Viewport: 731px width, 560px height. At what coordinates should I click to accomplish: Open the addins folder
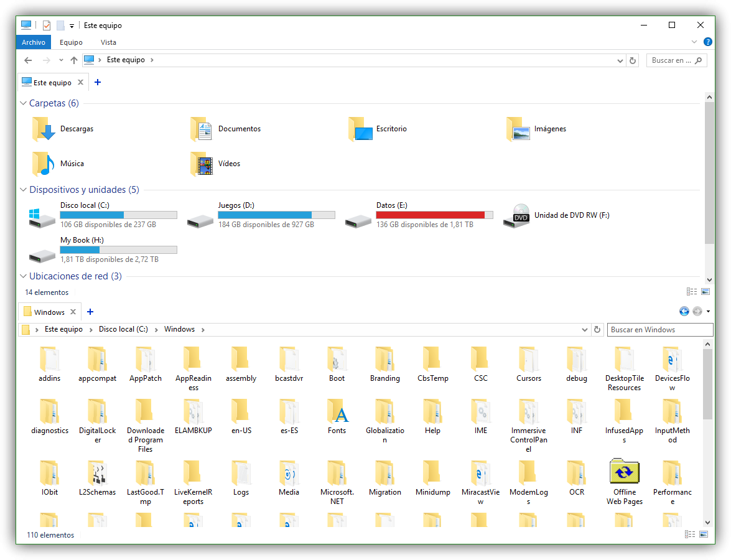click(49, 364)
